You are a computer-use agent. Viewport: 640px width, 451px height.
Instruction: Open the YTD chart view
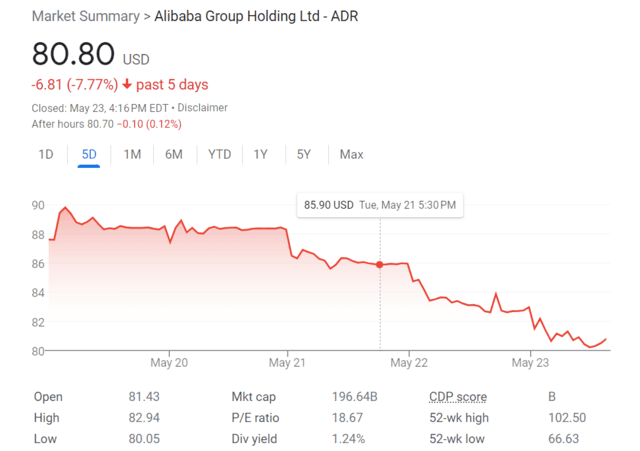(x=220, y=154)
